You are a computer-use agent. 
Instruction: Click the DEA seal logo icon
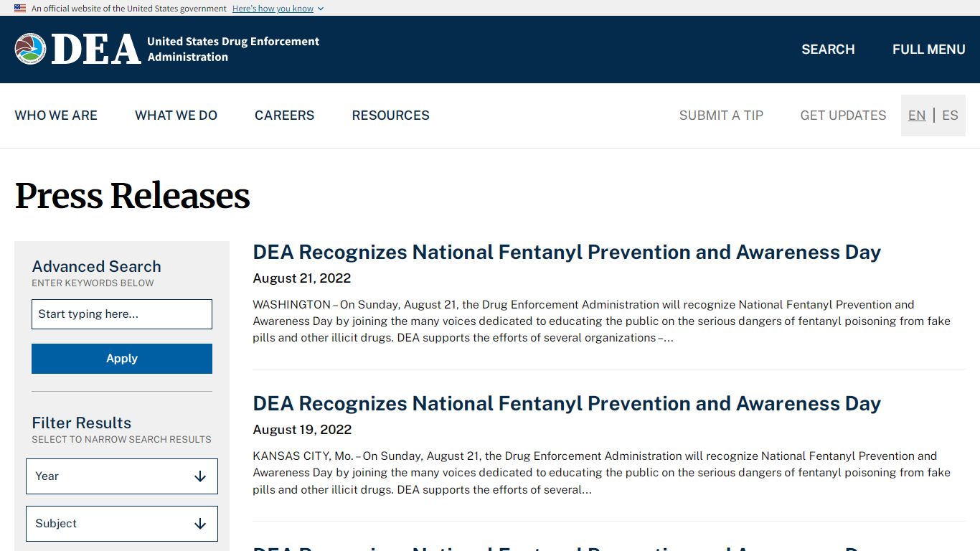click(30, 49)
